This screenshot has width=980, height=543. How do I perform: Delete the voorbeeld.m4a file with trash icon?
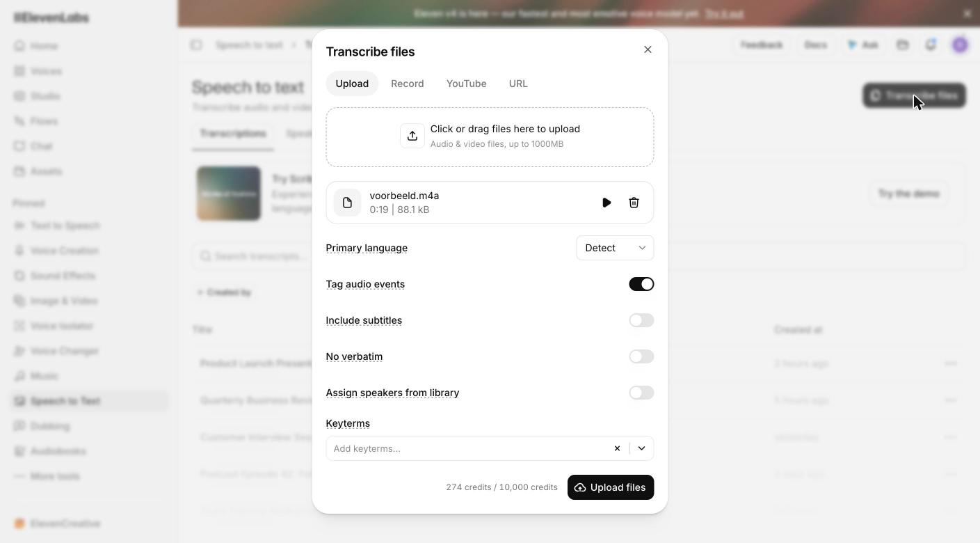634,203
